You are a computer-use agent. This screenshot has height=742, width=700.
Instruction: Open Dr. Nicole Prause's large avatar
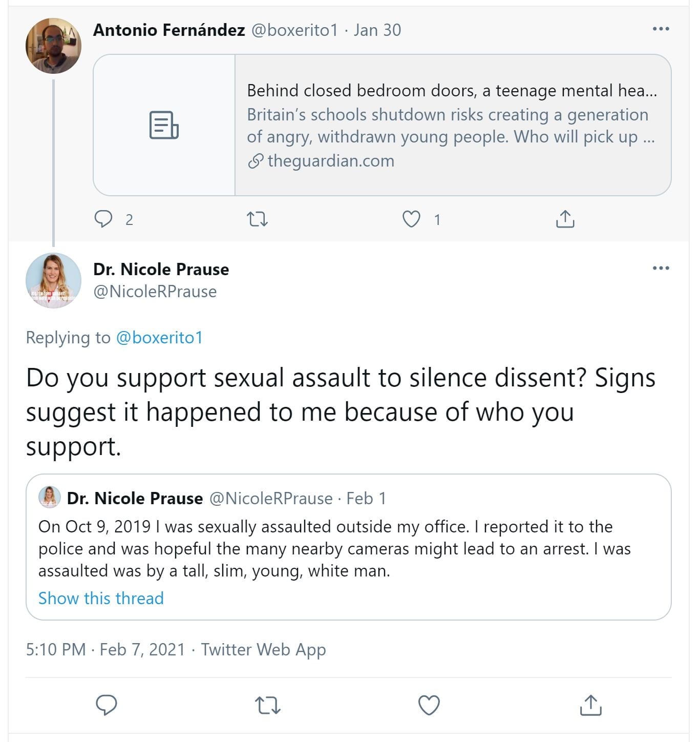tap(53, 280)
